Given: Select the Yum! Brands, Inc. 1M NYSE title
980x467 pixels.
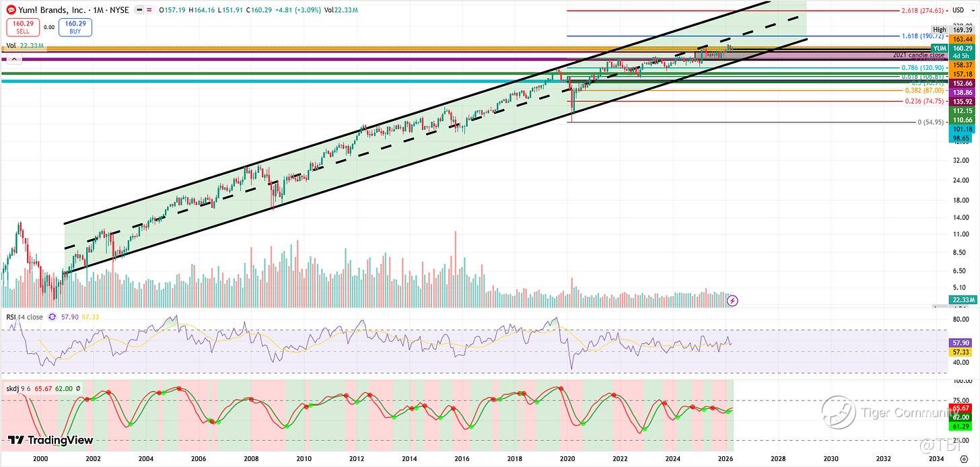Looking at the screenshot, I should point(73,10).
